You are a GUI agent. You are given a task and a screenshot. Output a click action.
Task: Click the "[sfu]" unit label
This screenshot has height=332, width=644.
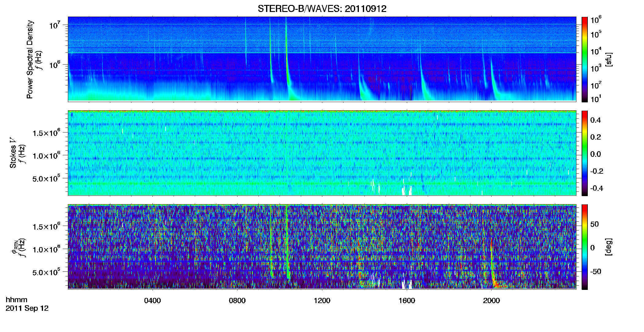coord(609,59)
